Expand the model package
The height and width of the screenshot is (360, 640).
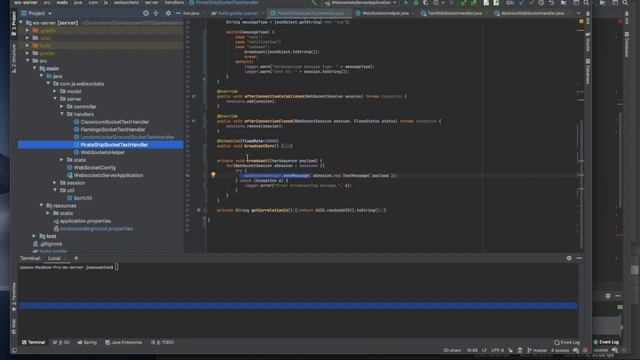(55, 91)
